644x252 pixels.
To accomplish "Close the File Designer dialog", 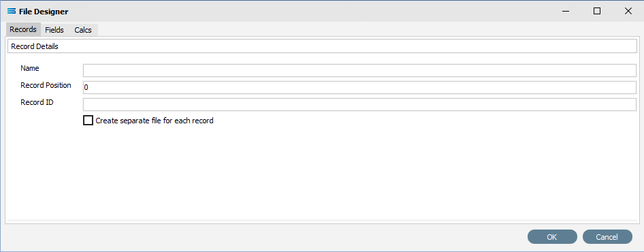I will pos(628,11).
